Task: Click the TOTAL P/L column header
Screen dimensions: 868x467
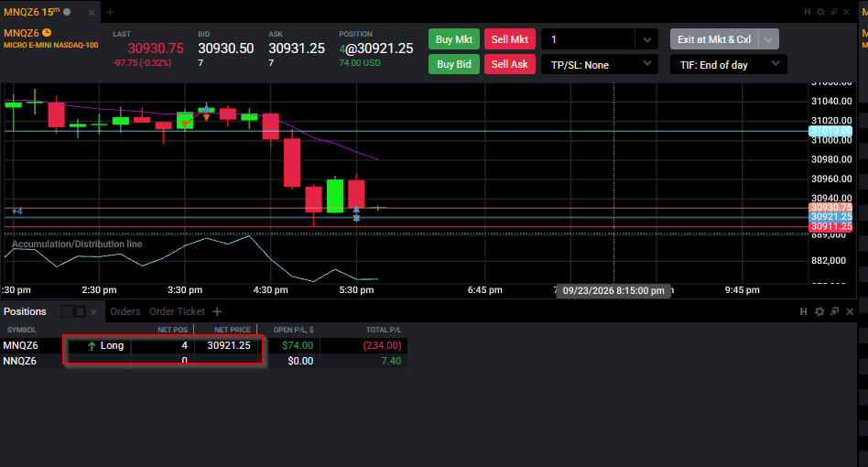Action: point(383,330)
